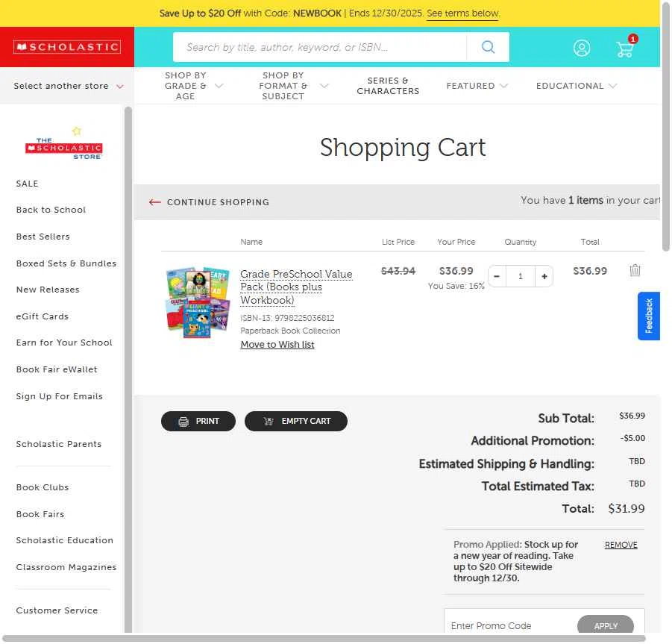Screen dimensions: 672x644
Task: Expand Shop by Format & Subject menu
Action: pyautogui.click(x=294, y=86)
